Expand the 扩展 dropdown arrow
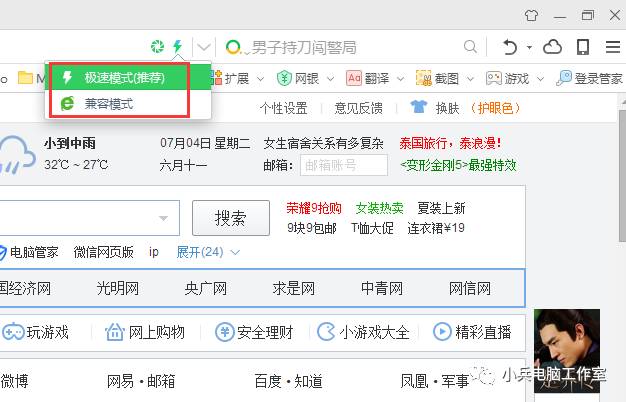 pos(260,79)
